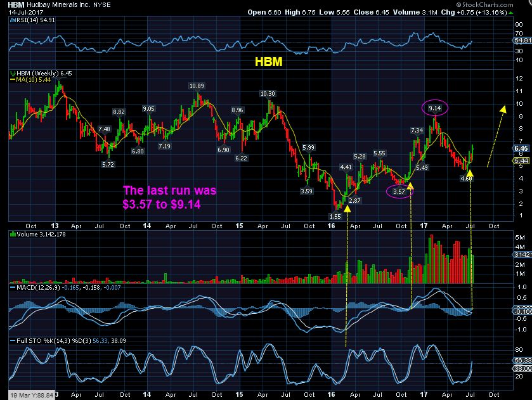Click the 5.49 price label

(422, 167)
